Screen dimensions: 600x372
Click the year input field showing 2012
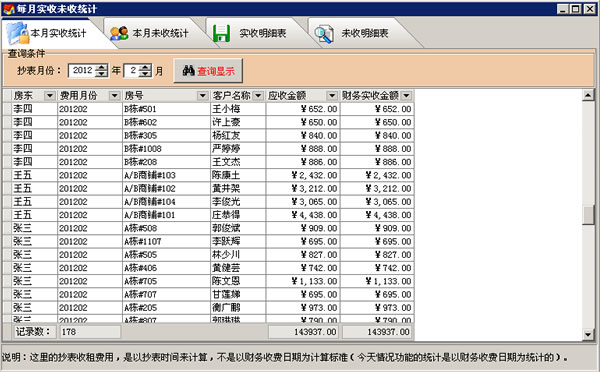pyautogui.click(x=82, y=70)
